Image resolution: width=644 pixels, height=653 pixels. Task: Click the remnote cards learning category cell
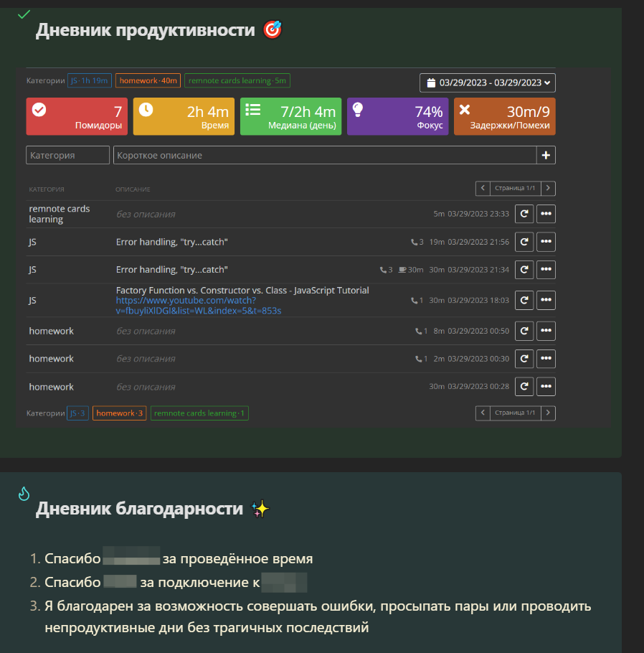tap(60, 214)
